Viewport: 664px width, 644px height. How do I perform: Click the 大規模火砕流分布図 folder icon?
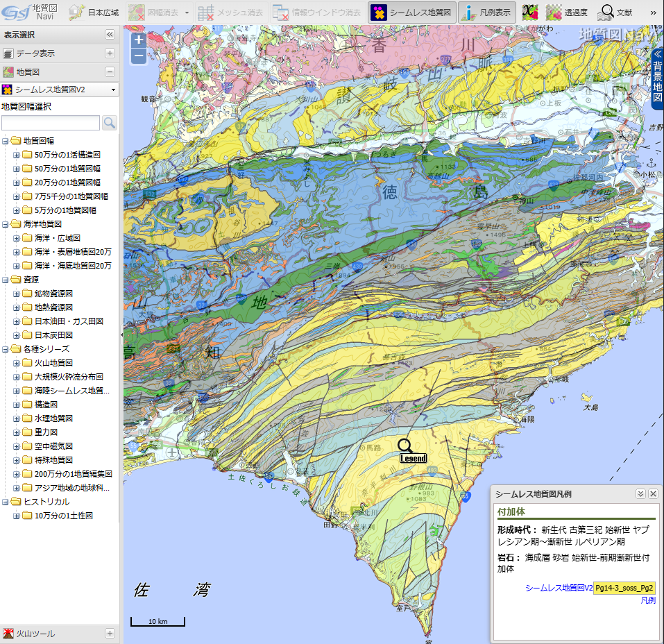[x=27, y=377]
